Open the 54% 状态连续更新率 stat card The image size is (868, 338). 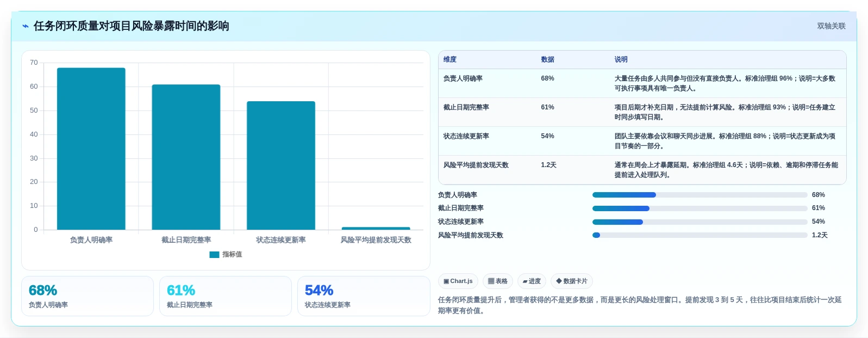[364, 296]
